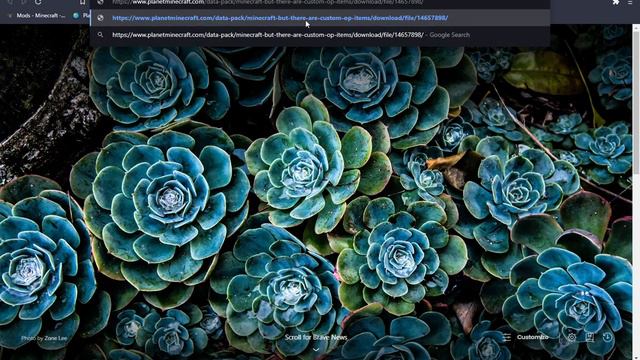Open the Extensions puzzle-piece icon

click(x=616, y=2)
